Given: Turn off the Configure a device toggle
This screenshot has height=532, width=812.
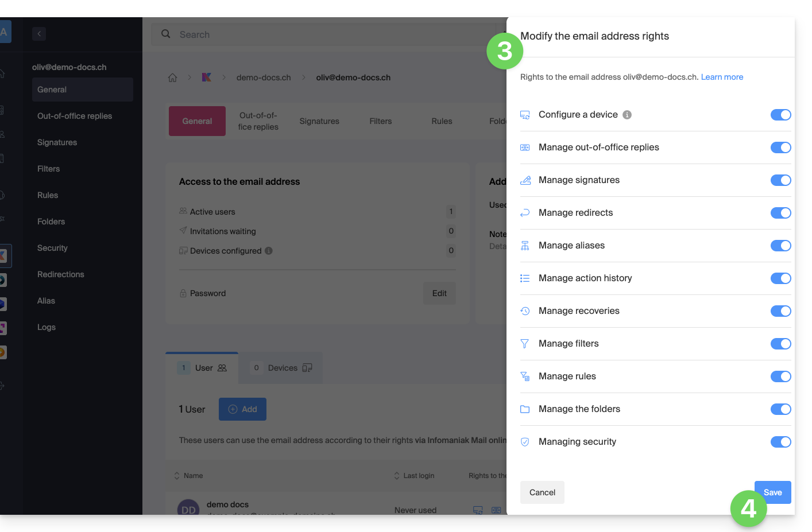Looking at the screenshot, I should click(x=780, y=115).
